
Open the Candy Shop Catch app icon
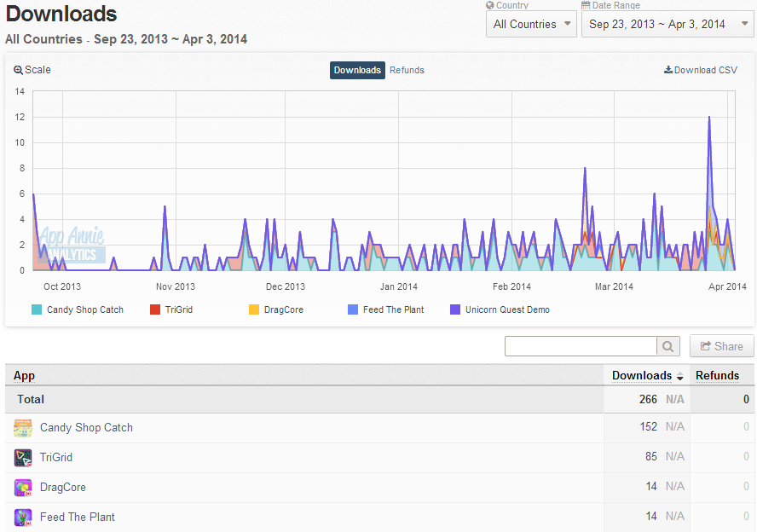pos(23,428)
